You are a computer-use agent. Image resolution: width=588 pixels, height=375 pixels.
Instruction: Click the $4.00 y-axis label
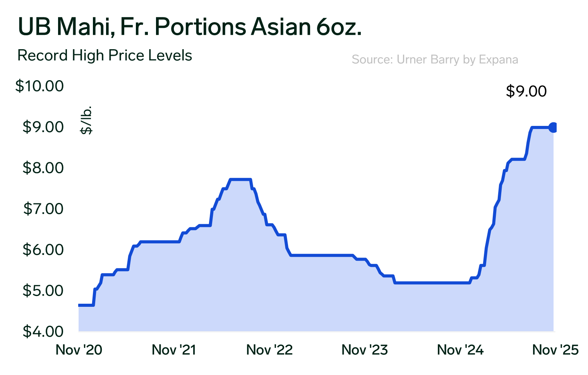click(43, 332)
